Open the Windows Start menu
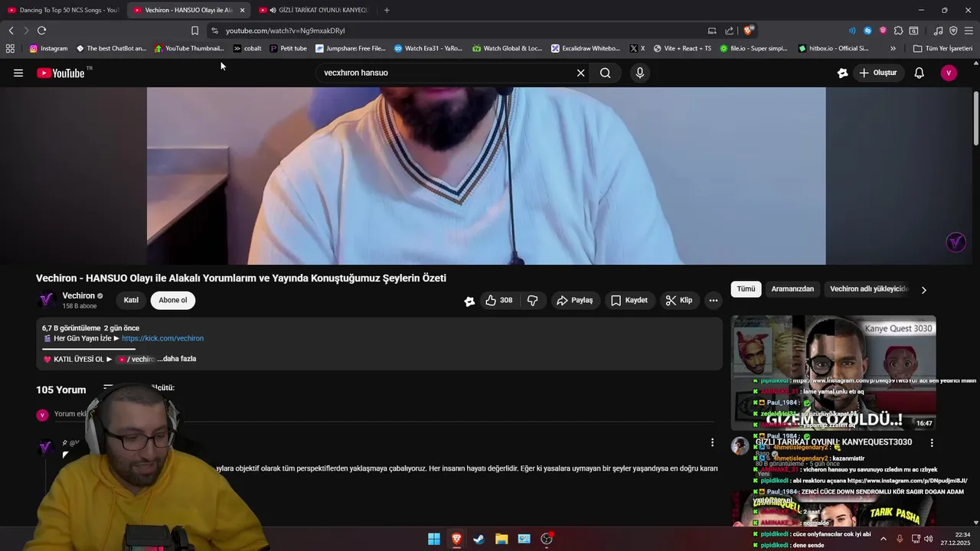This screenshot has height=551, width=980. (434, 539)
